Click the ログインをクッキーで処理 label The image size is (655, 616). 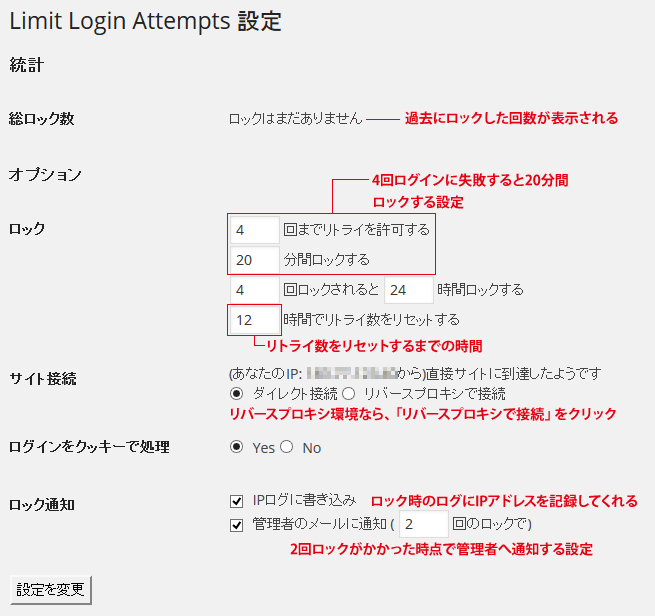89,447
